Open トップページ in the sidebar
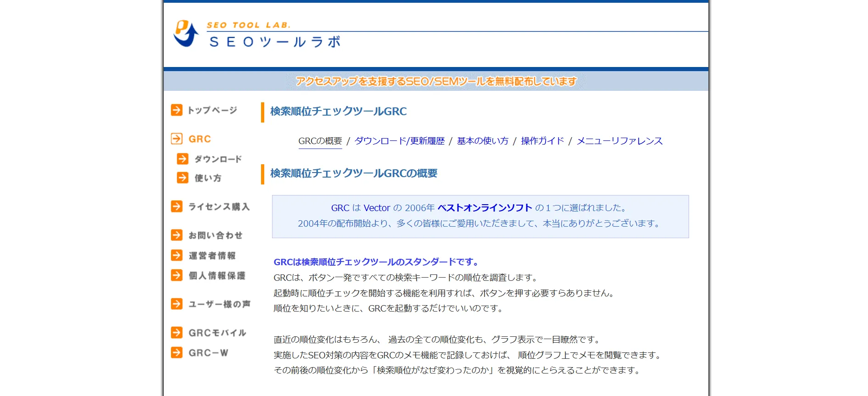 coord(212,110)
